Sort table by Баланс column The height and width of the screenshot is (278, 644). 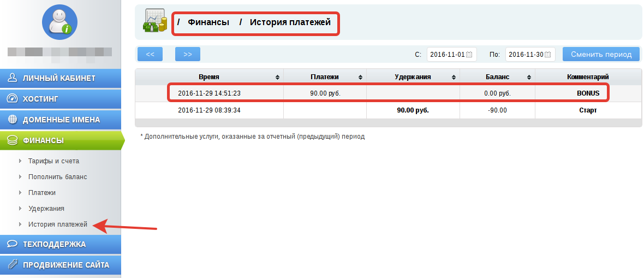[x=529, y=78]
